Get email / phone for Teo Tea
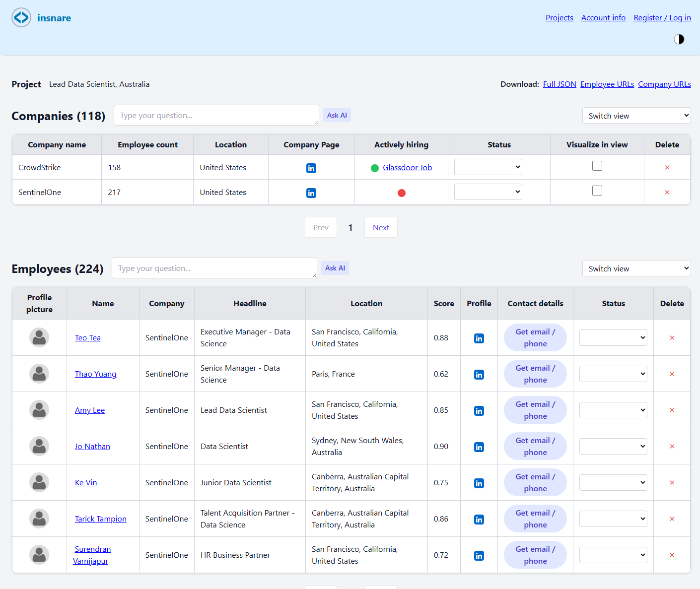The width and height of the screenshot is (700, 589). (535, 337)
